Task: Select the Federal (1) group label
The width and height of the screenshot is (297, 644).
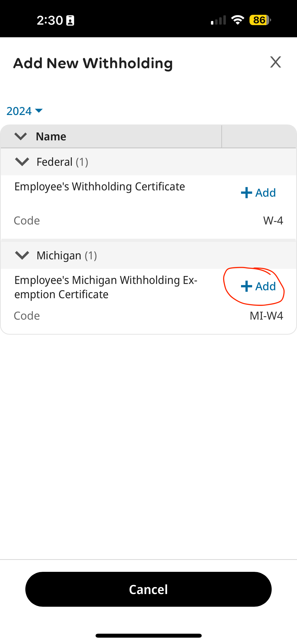Action: (x=62, y=162)
